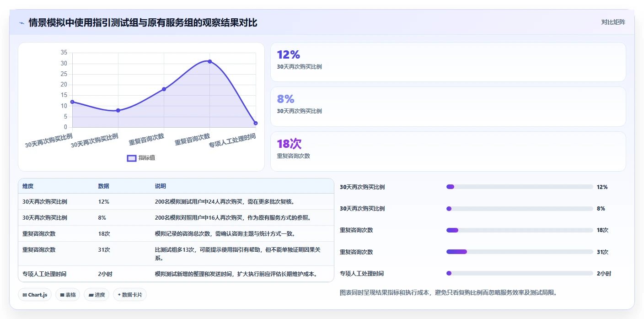Click the 数据 column header
Image resolution: width=644 pixels, height=319 pixels.
pos(104,186)
